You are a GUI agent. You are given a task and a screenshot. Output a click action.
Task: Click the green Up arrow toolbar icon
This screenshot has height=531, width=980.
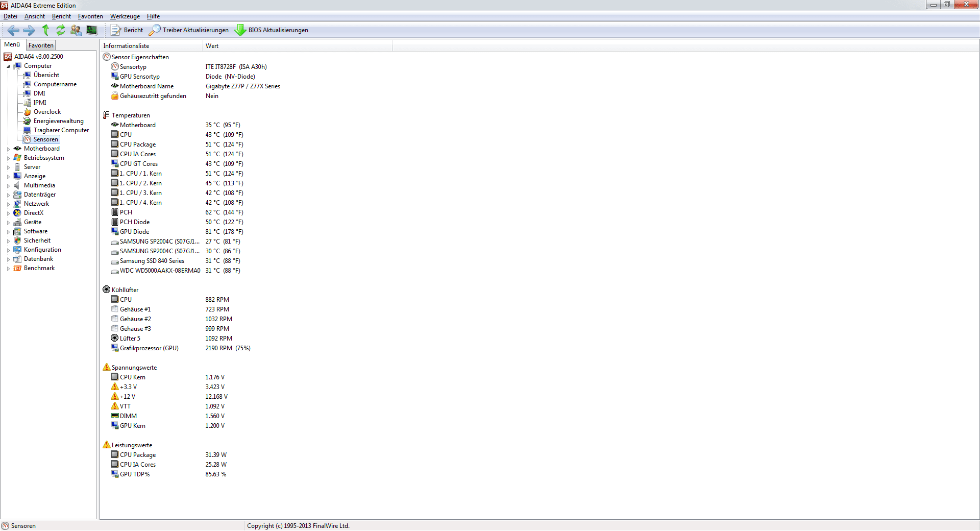45,30
